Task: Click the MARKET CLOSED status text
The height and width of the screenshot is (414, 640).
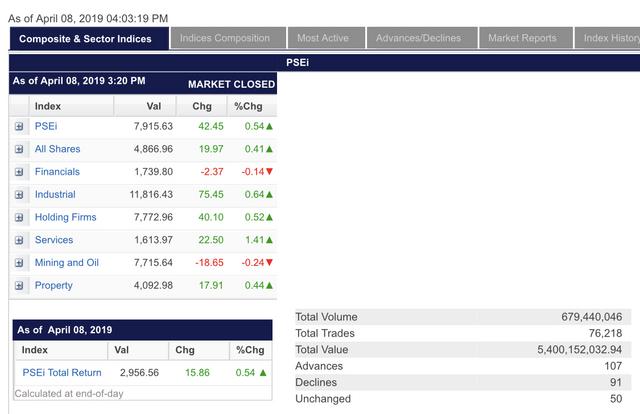Action: tap(231, 84)
